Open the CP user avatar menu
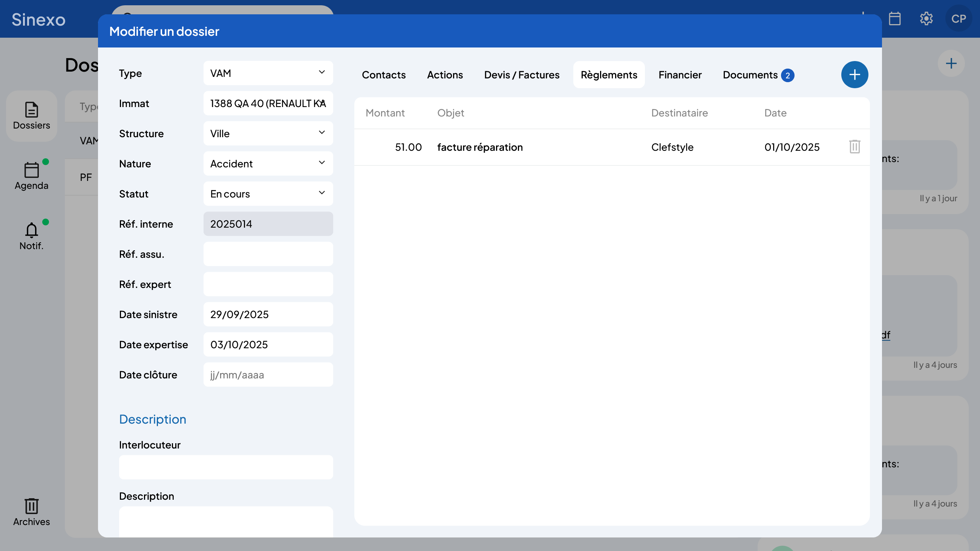This screenshot has width=980, height=551. pyautogui.click(x=958, y=18)
